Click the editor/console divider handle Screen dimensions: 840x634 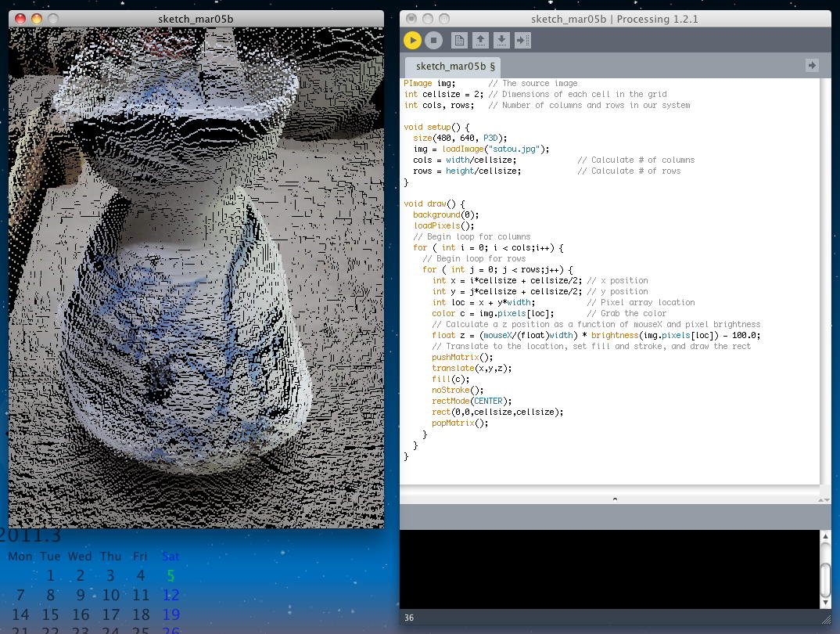point(615,498)
